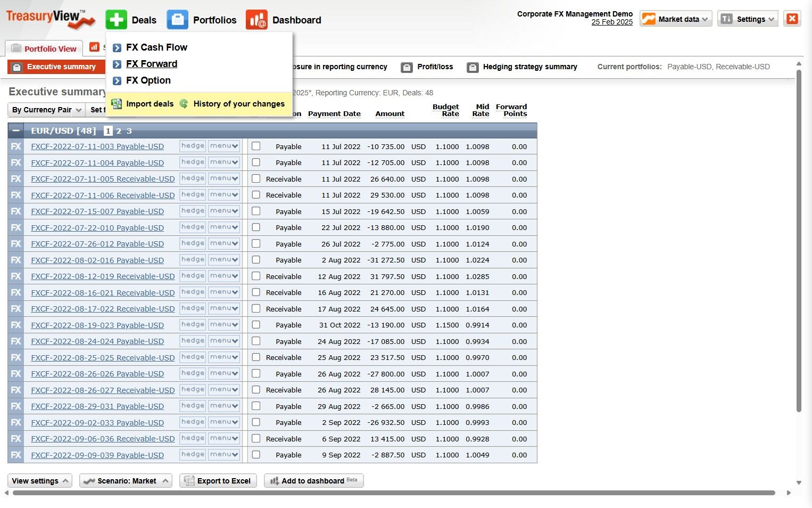
Task: Click FX icon for FXCF-2022-09-09-039 row
Action: click(x=16, y=455)
